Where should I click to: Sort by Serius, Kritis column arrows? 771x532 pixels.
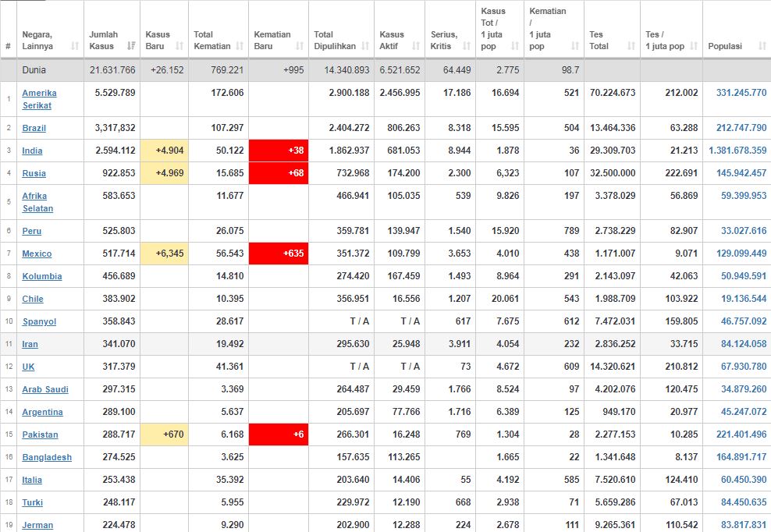pos(467,46)
